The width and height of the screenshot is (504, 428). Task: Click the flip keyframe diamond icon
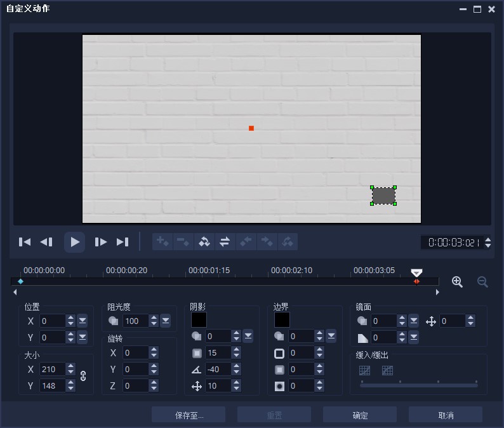[x=204, y=242]
